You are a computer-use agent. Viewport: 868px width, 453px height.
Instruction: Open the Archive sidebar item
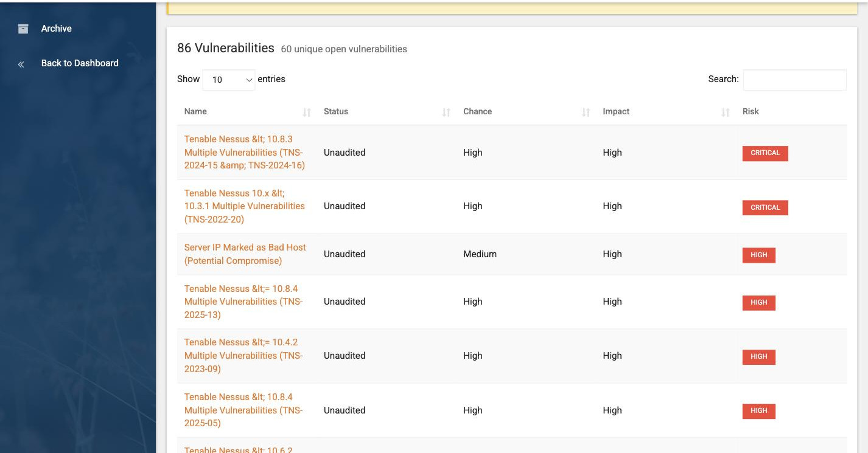point(57,29)
